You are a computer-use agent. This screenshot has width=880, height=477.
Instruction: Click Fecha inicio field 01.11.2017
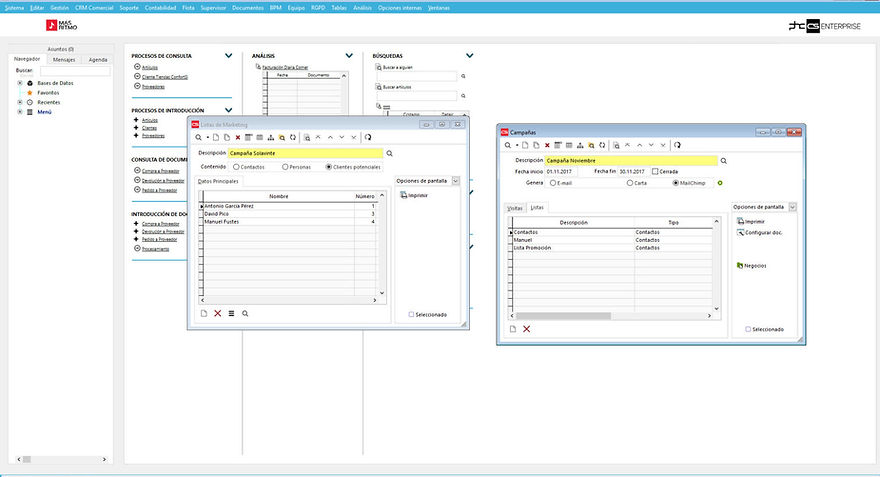[561, 172]
